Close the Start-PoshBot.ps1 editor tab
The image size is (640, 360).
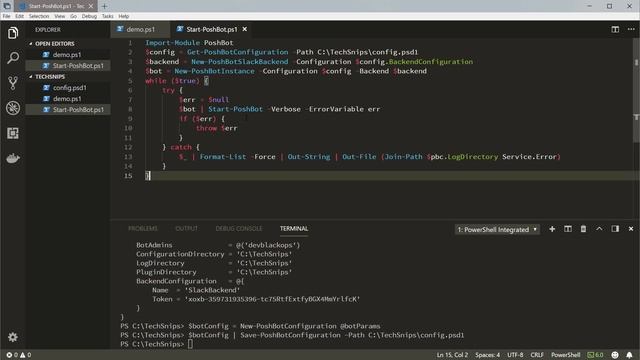point(244,29)
